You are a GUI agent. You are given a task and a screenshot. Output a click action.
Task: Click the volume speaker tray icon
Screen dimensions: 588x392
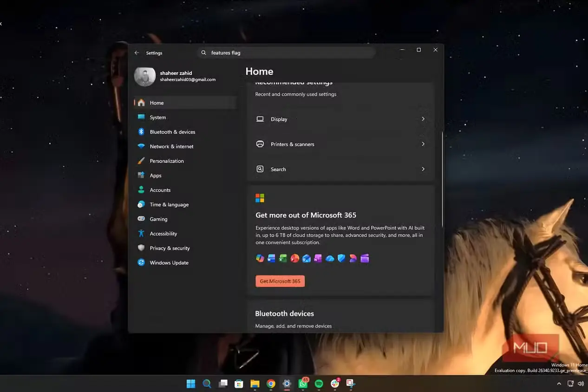point(581,384)
